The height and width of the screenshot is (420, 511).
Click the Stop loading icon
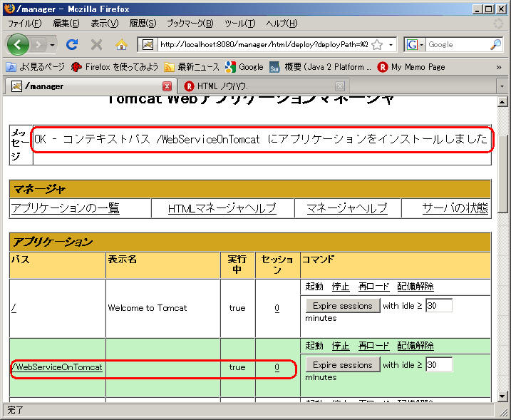96,44
